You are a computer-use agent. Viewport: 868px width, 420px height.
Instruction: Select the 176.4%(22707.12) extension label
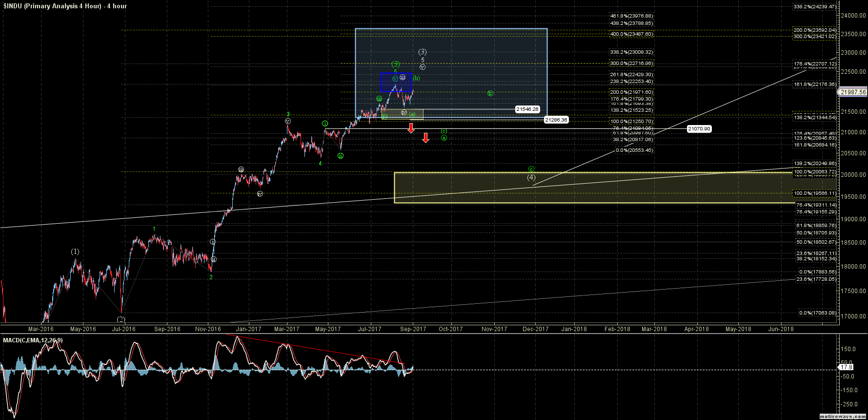815,64
